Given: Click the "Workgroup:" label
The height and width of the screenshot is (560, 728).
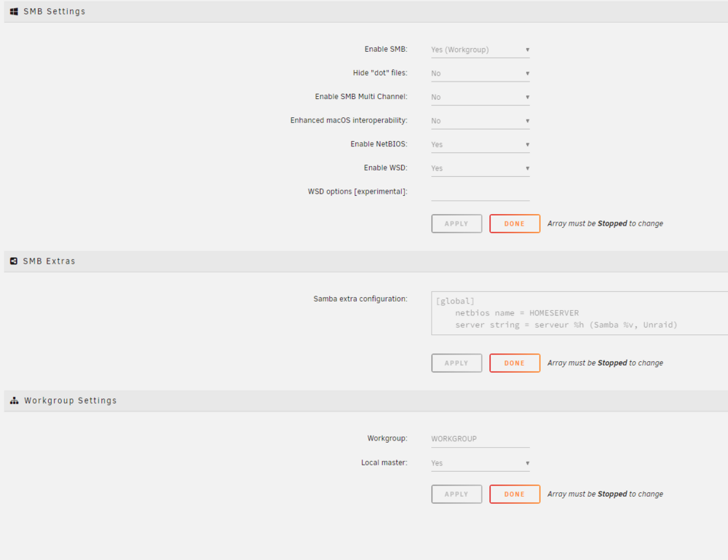Looking at the screenshot, I should click(387, 438).
